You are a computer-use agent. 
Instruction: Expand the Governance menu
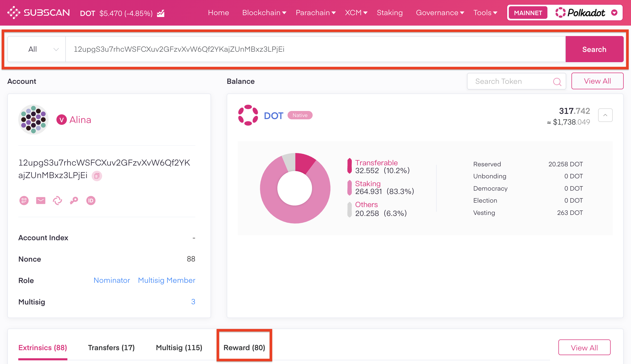tap(440, 13)
